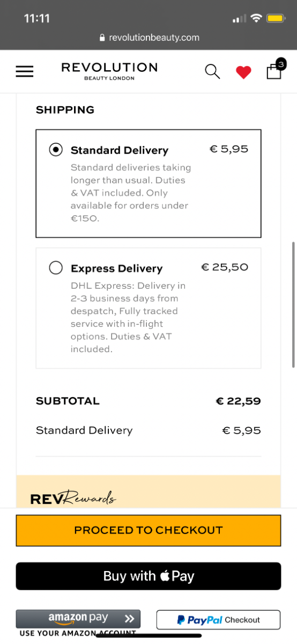Tap the Revolution Beauty London logo

[109, 71]
